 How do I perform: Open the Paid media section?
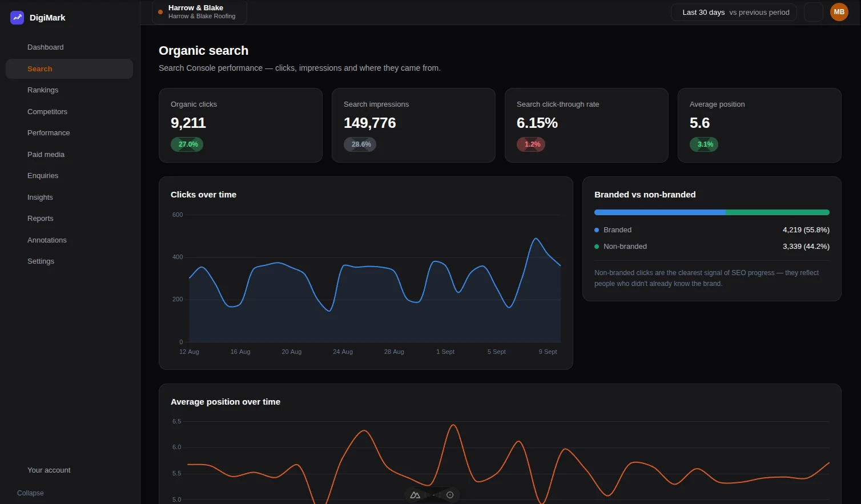click(x=69, y=154)
